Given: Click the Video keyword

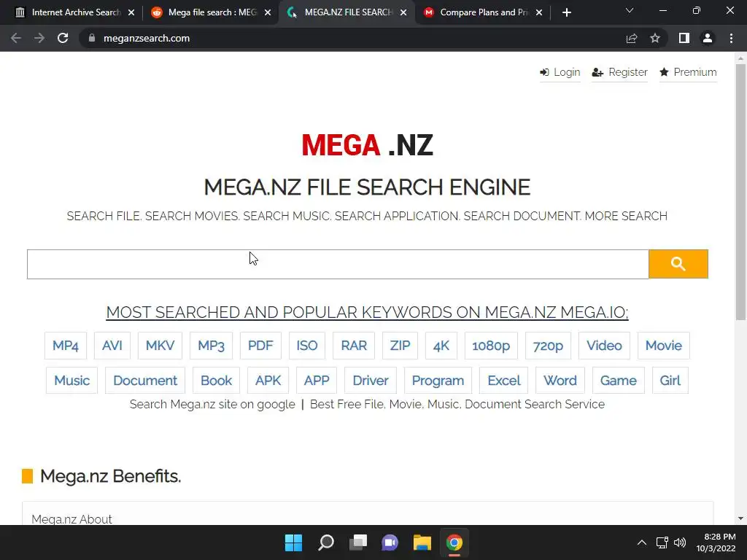Looking at the screenshot, I should [604, 346].
